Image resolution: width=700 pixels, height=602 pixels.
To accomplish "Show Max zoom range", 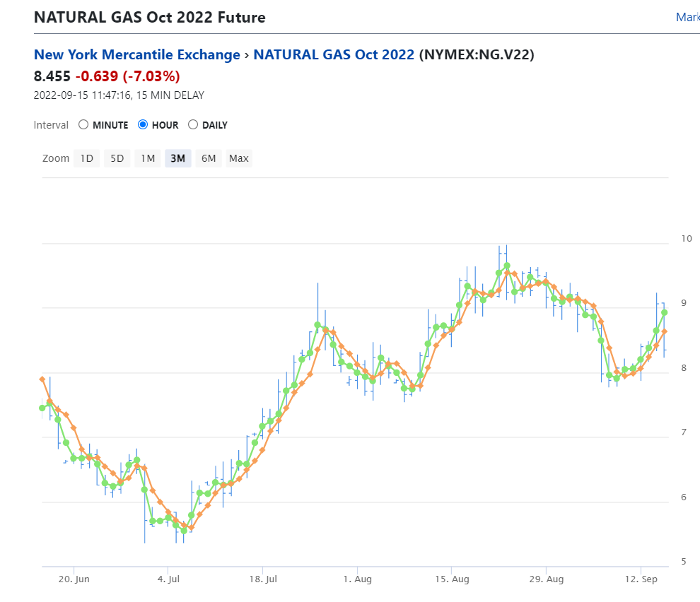I will point(239,158).
